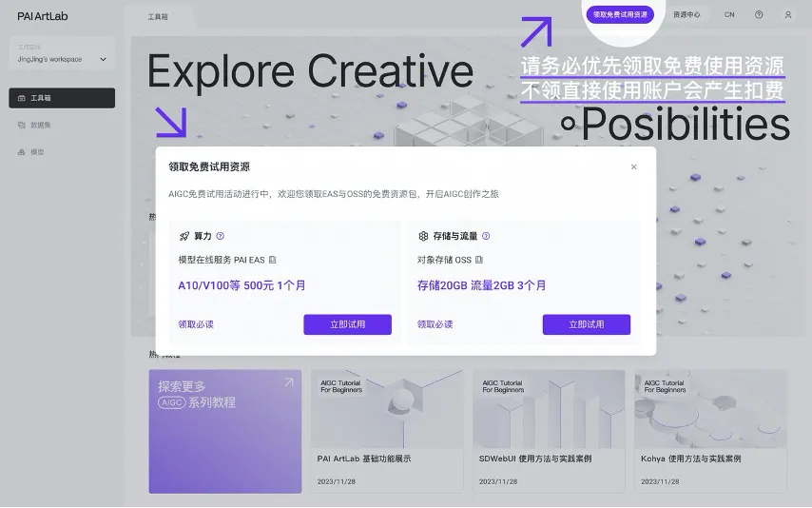Click 2023/11/28 date under Kohya card
The image size is (812, 508).
(660, 481)
